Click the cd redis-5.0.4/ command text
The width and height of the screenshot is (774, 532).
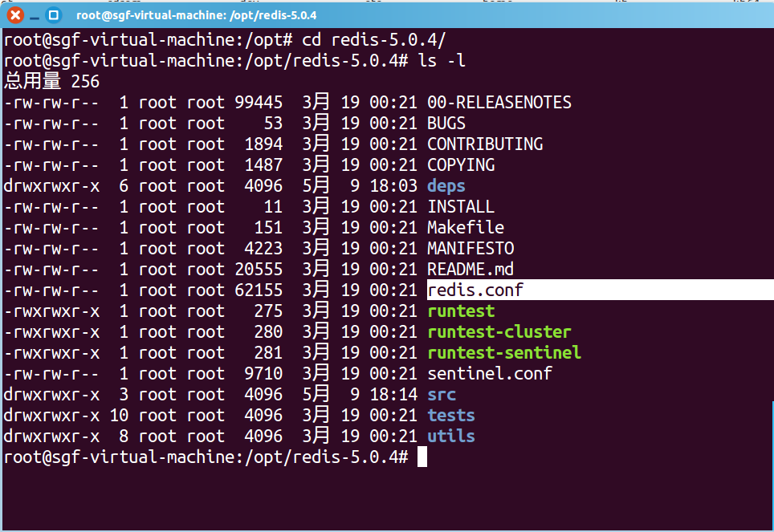point(373,39)
